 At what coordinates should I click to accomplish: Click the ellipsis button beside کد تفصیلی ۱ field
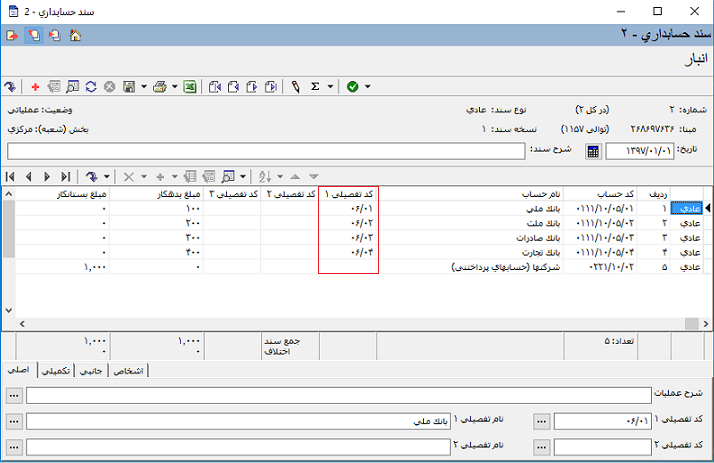pyautogui.click(x=543, y=421)
